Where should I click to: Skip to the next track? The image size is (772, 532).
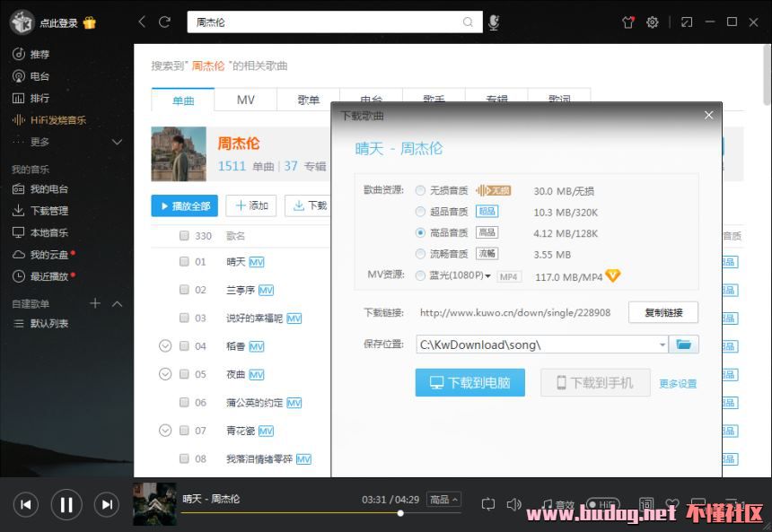point(107,504)
